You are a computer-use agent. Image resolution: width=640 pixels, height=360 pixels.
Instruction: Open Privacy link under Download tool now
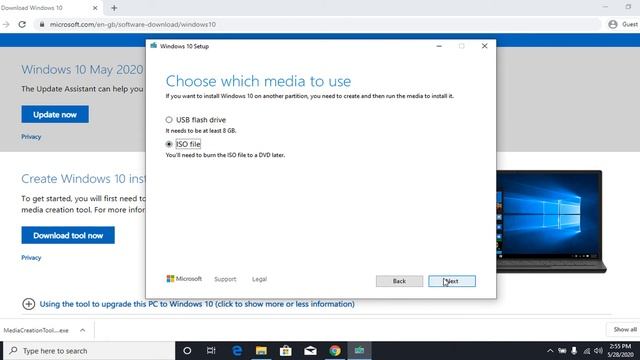(x=31, y=258)
